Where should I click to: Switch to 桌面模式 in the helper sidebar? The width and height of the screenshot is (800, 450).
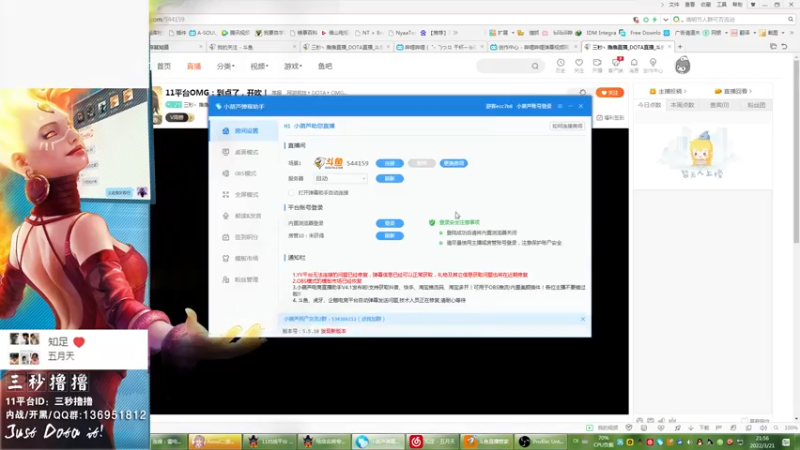[243, 152]
